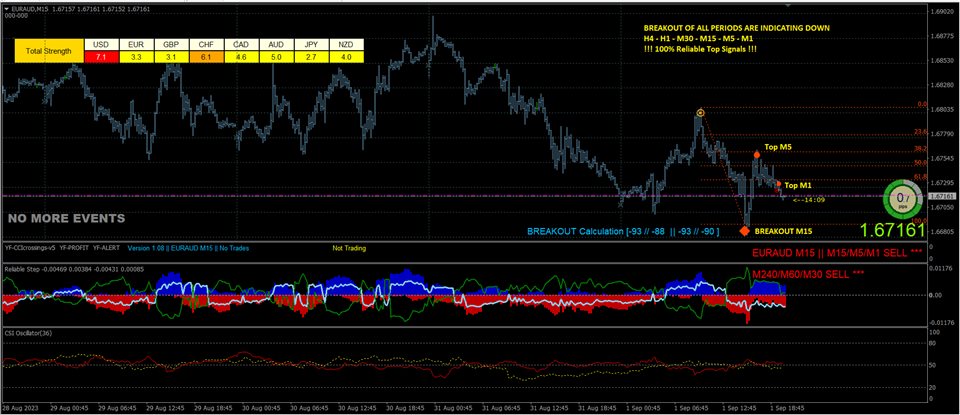
Task: Click the NZD column header
Action: pyautogui.click(x=347, y=45)
